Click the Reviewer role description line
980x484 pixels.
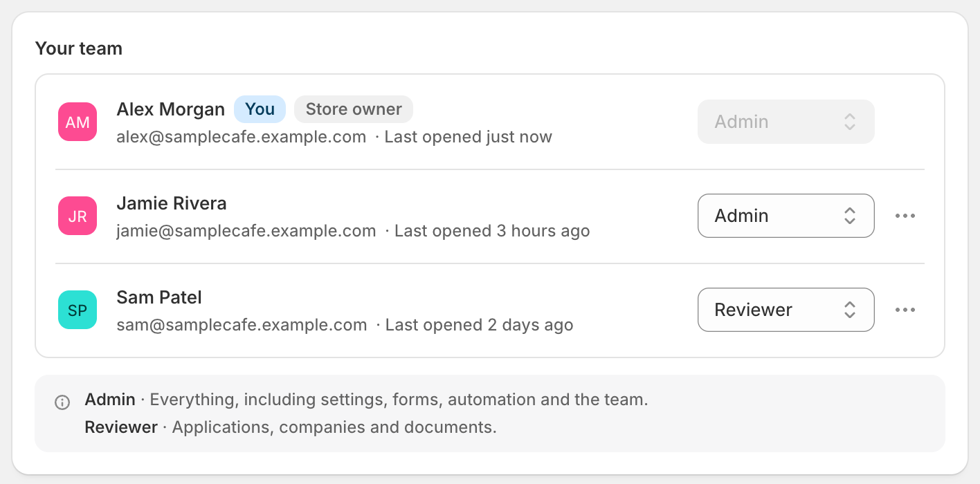[291, 427]
